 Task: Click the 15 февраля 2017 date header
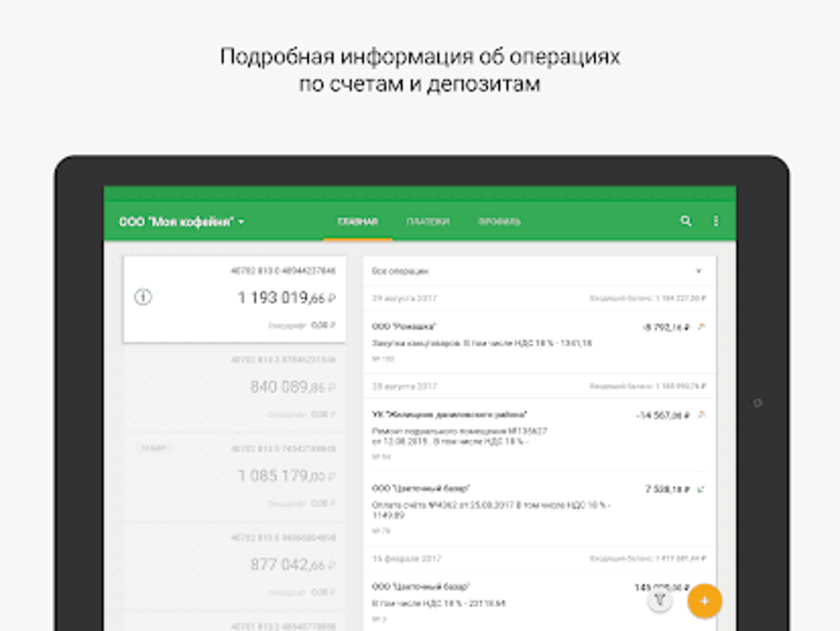407,559
